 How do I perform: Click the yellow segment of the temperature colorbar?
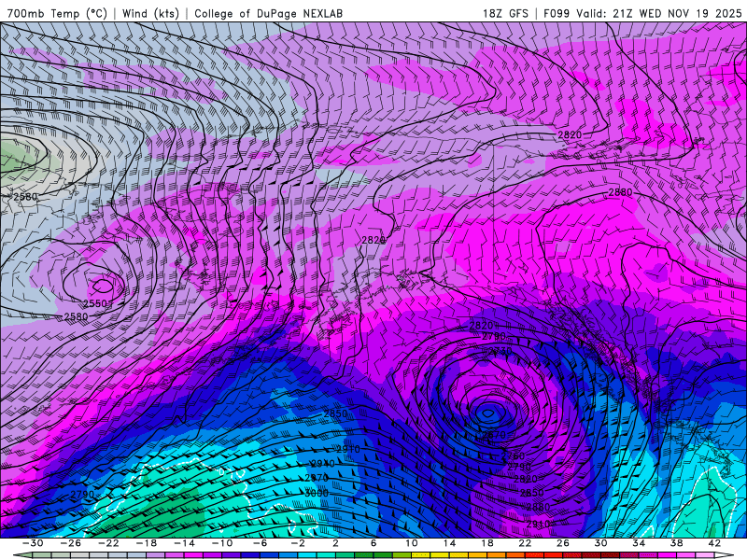click(x=440, y=555)
